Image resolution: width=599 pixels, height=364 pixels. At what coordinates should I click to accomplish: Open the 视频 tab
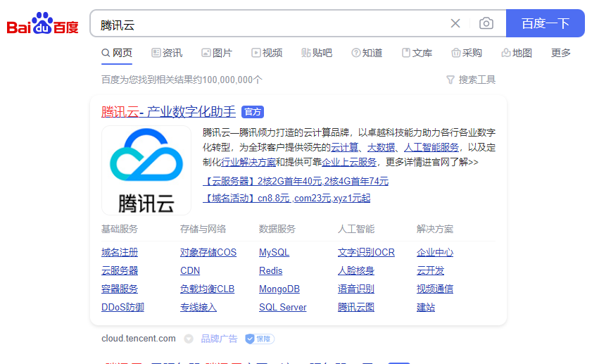(x=267, y=53)
